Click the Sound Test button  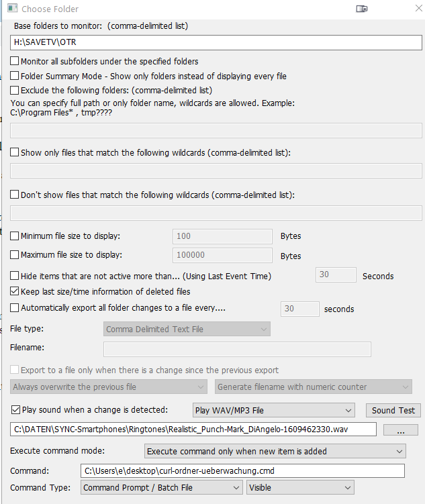tap(393, 410)
